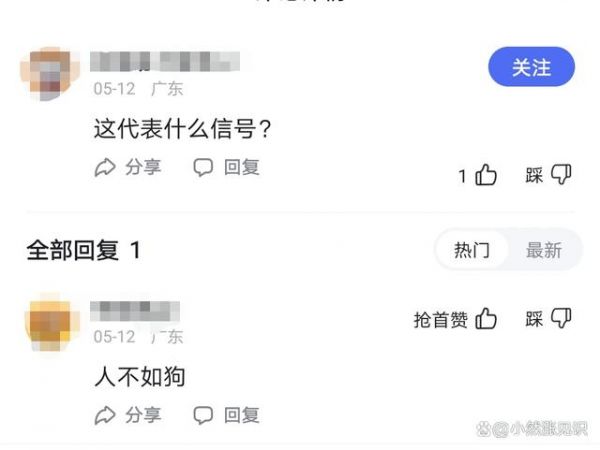Click the 分享 label under top comment
600x450 pixels.
(143, 167)
